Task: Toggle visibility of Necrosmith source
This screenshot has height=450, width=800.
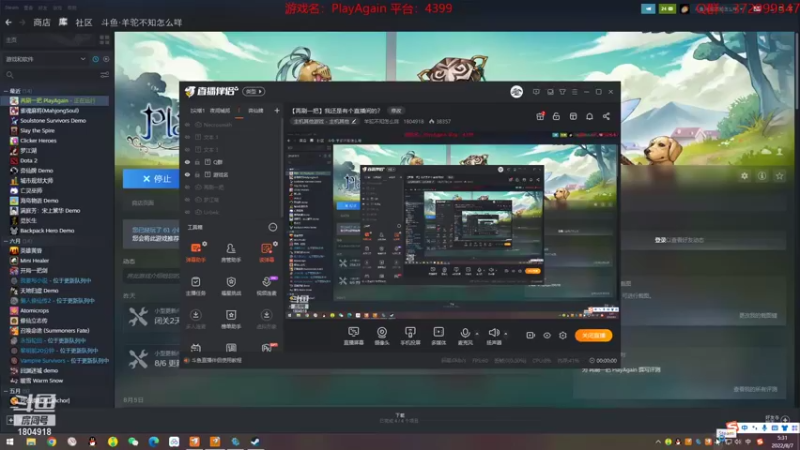Action: pyautogui.click(x=187, y=124)
